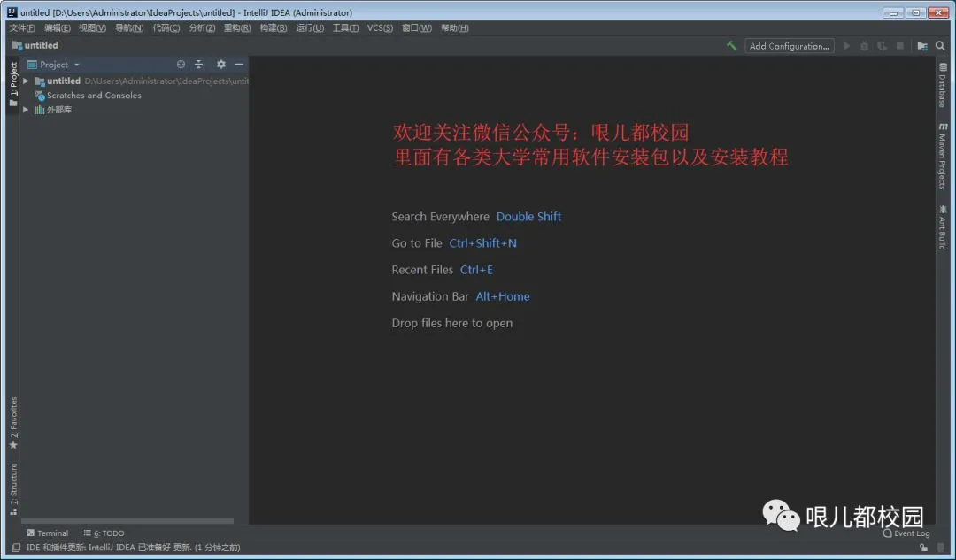Open the 编辑(E) menu
Screen dimensions: 956x560
point(58,28)
